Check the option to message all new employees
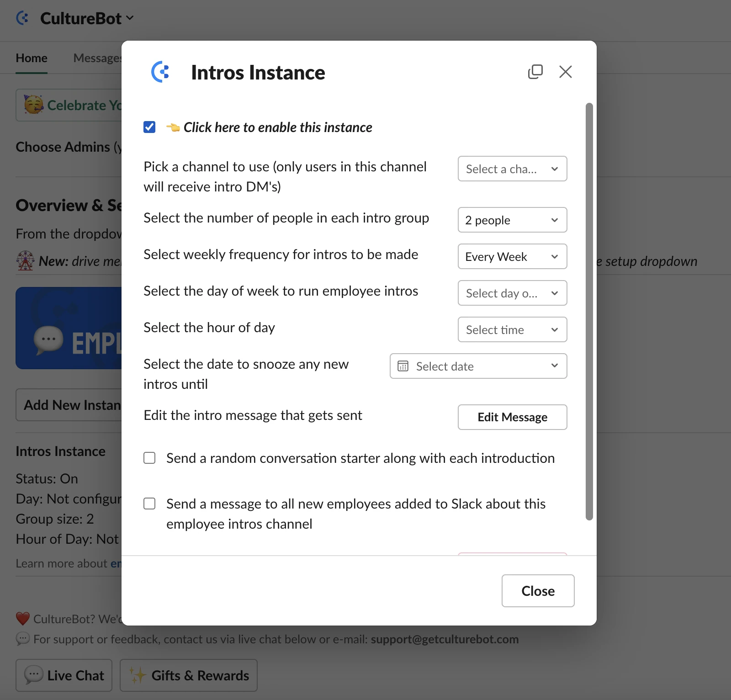This screenshot has height=700, width=731. pos(149,504)
